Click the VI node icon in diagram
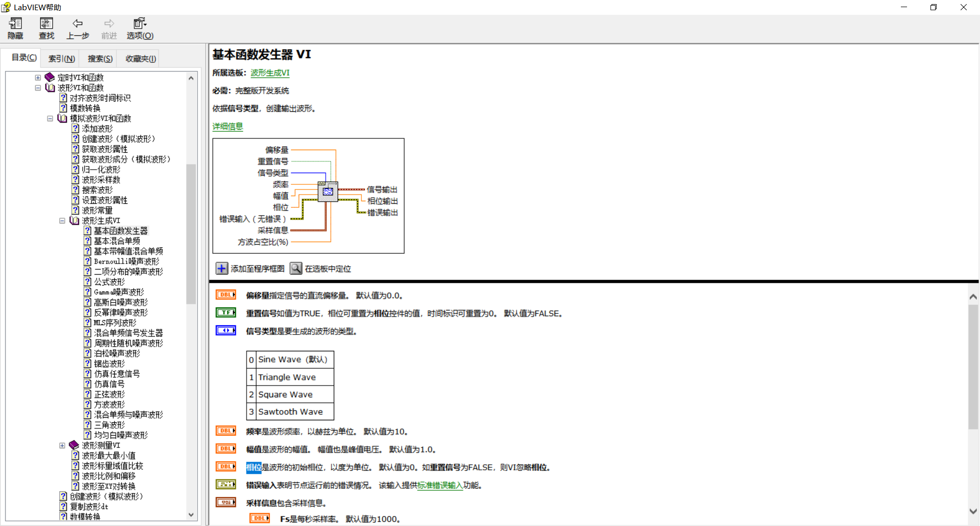Viewport: 980px width, 526px height. click(328, 192)
